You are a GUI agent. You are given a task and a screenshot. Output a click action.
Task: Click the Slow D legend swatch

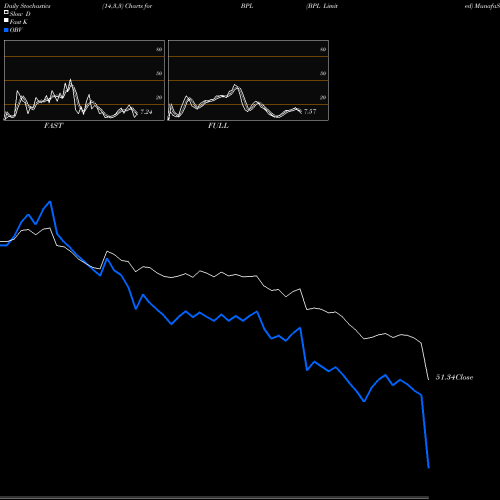(6, 12)
